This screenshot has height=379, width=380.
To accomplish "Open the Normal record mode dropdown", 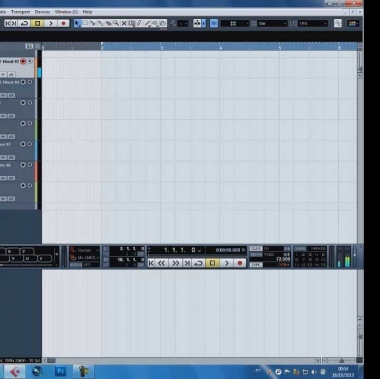I will 85,250.
